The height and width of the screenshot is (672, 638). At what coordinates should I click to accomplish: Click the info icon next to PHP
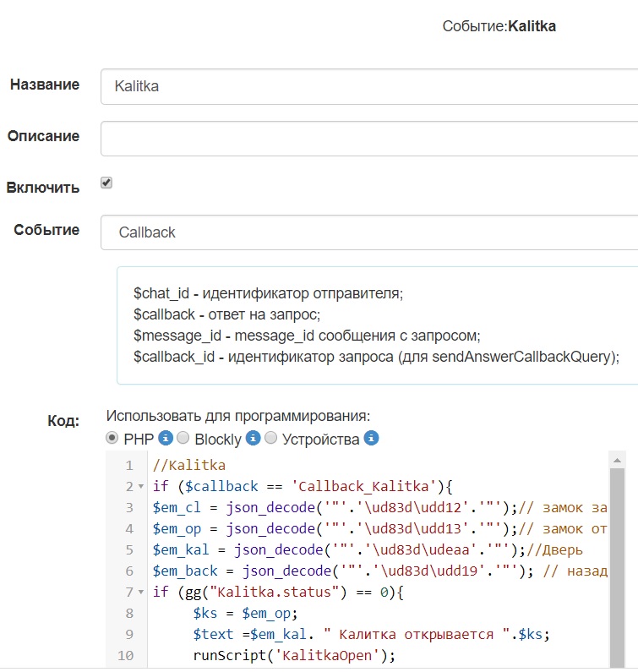(166, 439)
